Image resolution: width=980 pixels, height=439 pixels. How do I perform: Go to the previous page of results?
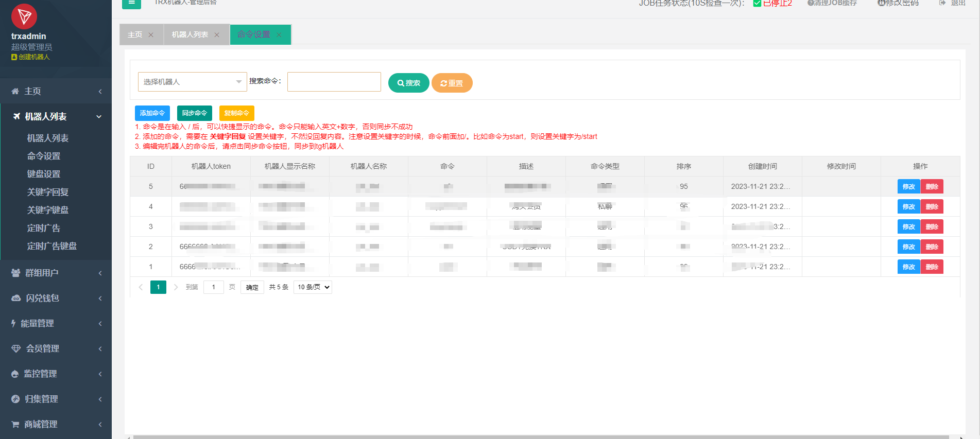click(x=141, y=287)
